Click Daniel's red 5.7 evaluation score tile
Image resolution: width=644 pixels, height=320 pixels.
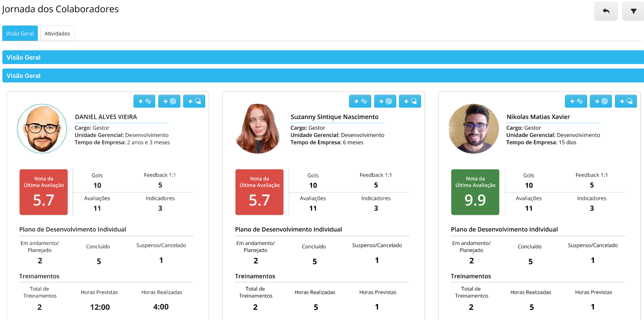pyautogui.click(x=43, y=192)
